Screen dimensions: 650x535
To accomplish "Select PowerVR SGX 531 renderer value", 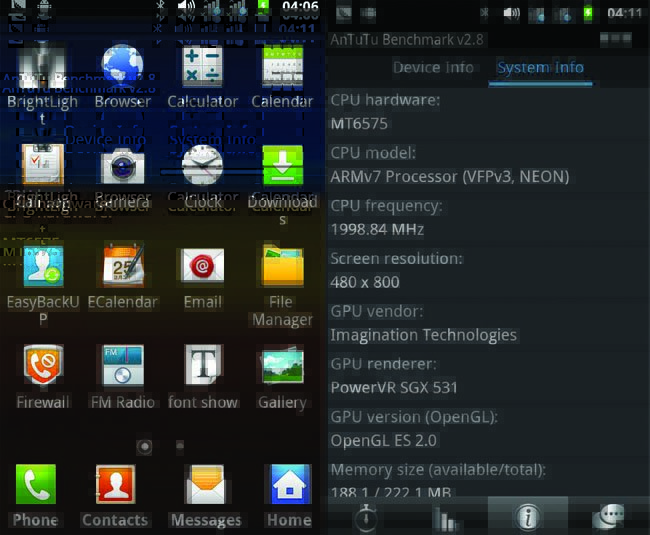I will (x=394, y=387).
